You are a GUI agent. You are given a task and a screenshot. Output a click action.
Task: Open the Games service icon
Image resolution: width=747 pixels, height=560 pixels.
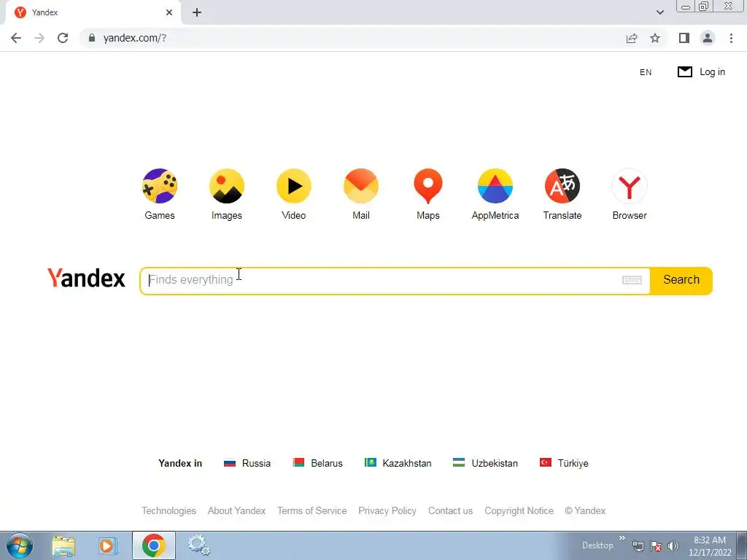160,186
